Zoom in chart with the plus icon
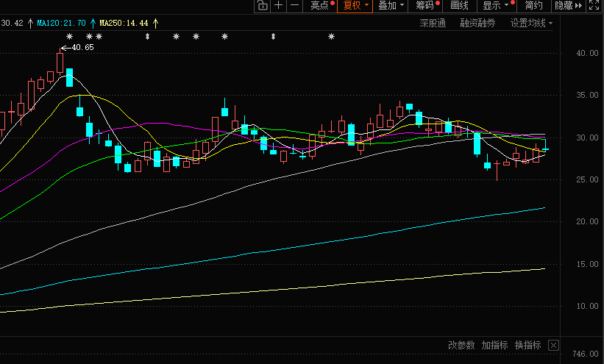Viewport: 604px width, 364px height. tap(279, 5)
